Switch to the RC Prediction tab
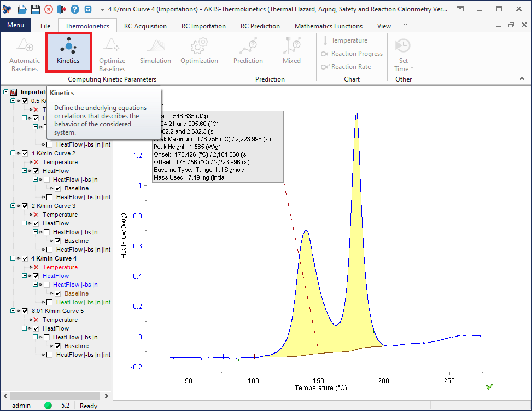Image resolution: width=532 pixels, height=411 pixels. [x=260, y=26]
